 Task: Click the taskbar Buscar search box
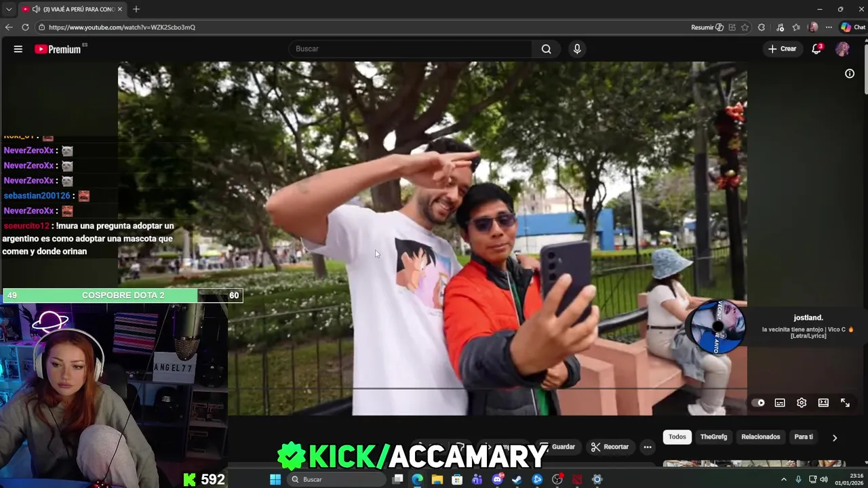point(336,479)
